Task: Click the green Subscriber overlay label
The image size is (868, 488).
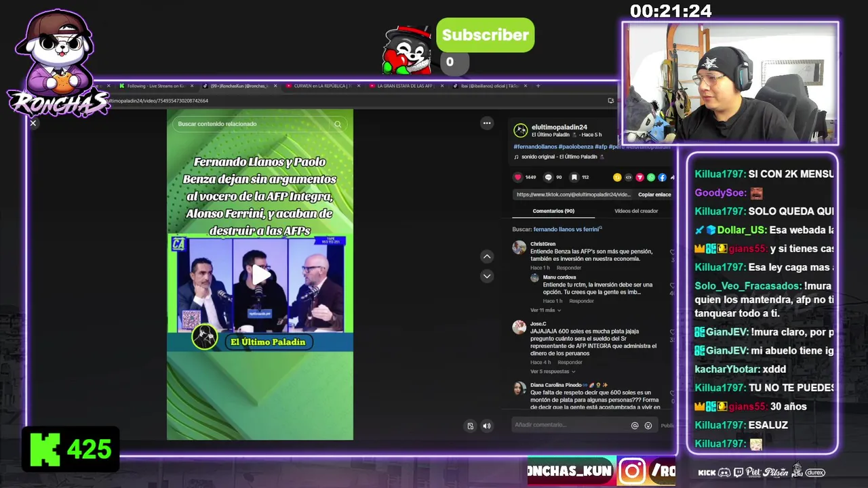Action: [486, 35]
